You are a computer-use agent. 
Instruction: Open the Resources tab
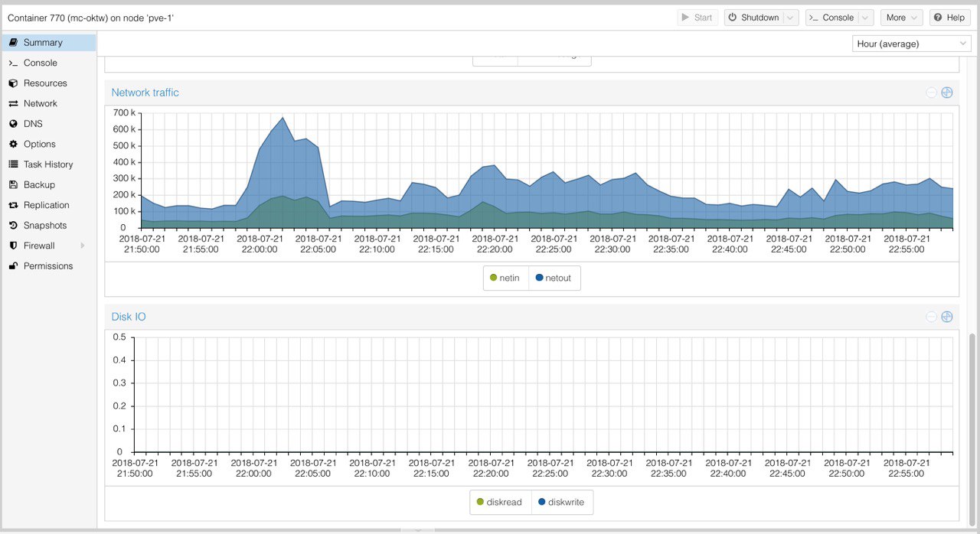(48, 83)
